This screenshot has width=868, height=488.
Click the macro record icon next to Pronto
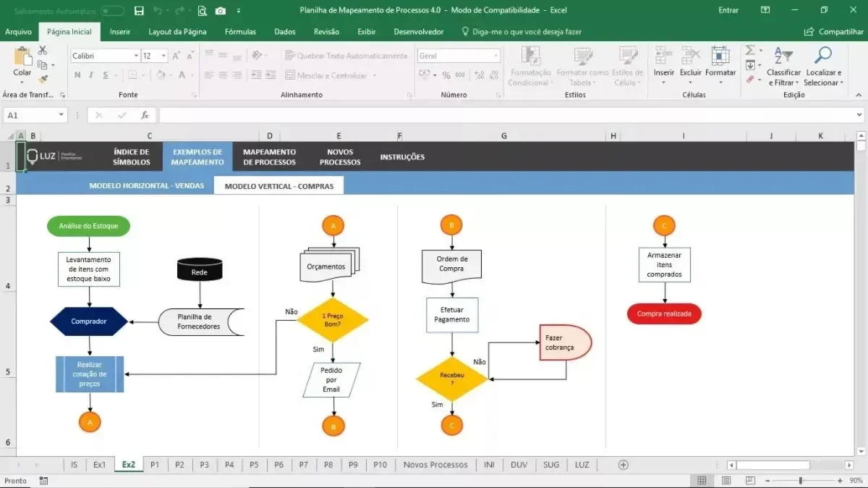point(43,481)
